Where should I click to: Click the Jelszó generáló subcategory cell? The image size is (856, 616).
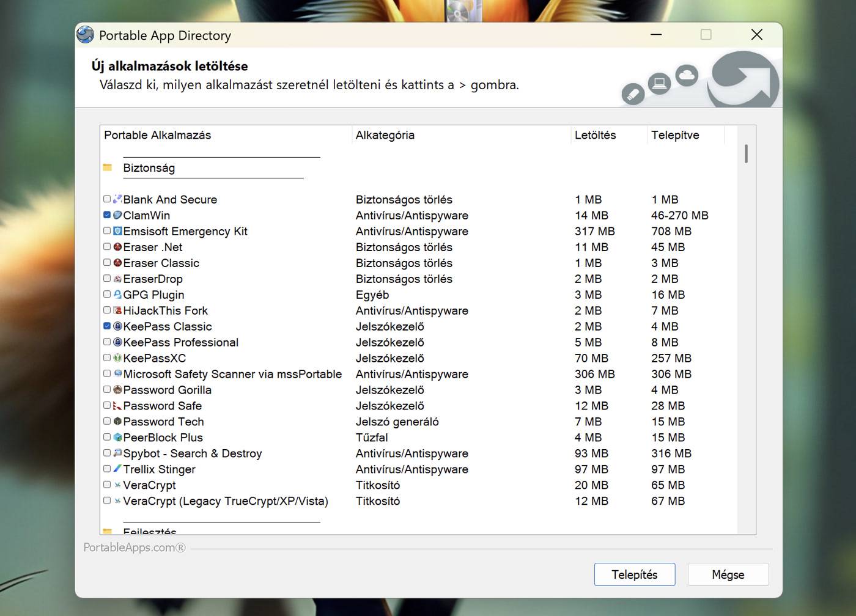(x=397, y=422)
